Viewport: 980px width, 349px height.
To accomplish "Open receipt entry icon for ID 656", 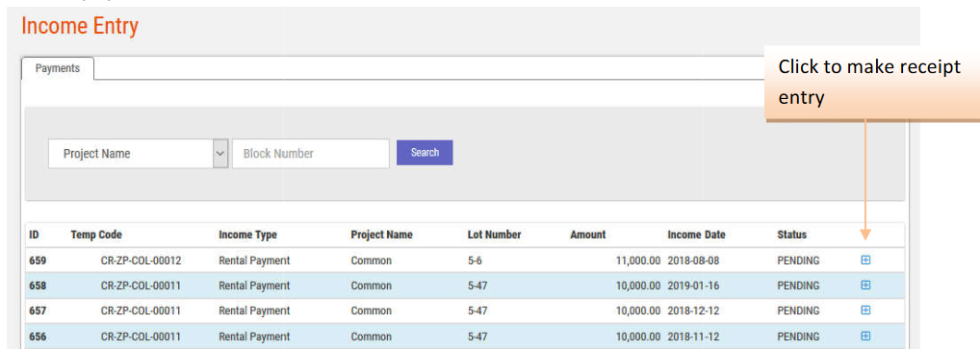I will click(x=865, y=336).
